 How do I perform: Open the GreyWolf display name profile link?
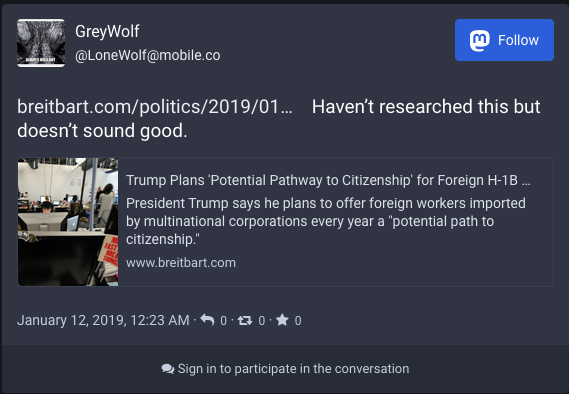107,31
